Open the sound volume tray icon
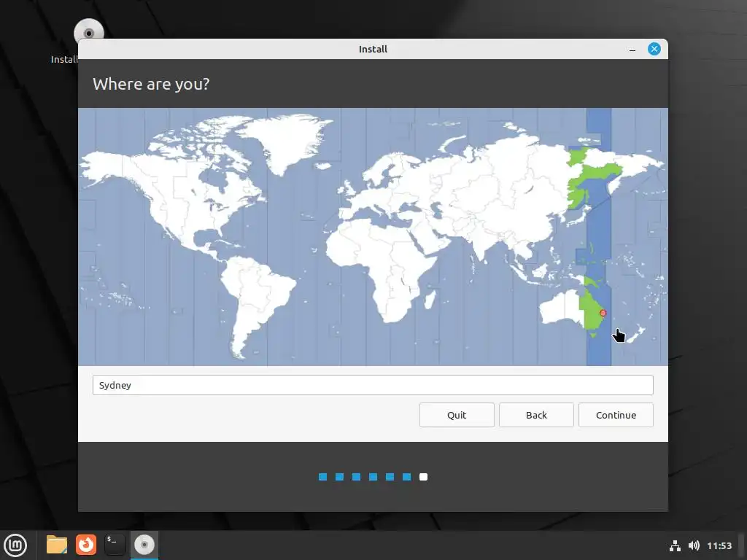Image resolution: width=747 pixels, height=560 pixels. coord(694,545)
